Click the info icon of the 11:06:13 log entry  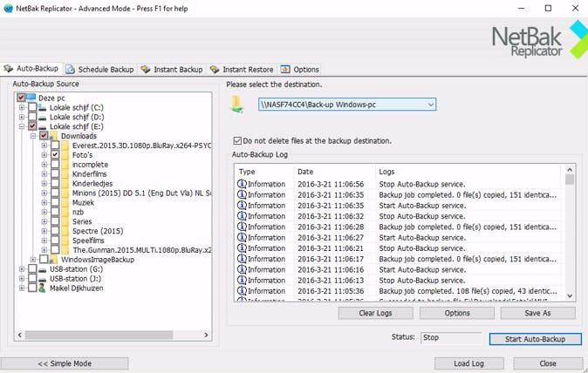point(242,280)
